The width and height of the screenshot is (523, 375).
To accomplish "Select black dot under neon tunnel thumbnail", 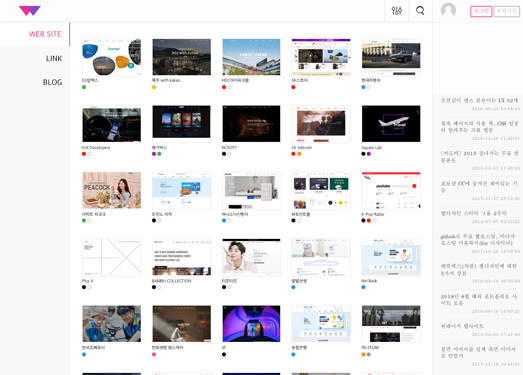I will coord(224,354).
